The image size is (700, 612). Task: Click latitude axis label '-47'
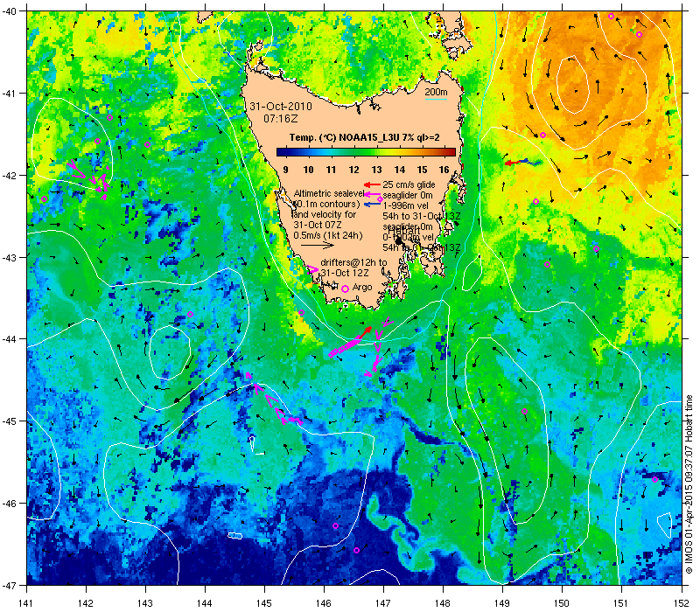pyautogui.click(x=9, y=585)
